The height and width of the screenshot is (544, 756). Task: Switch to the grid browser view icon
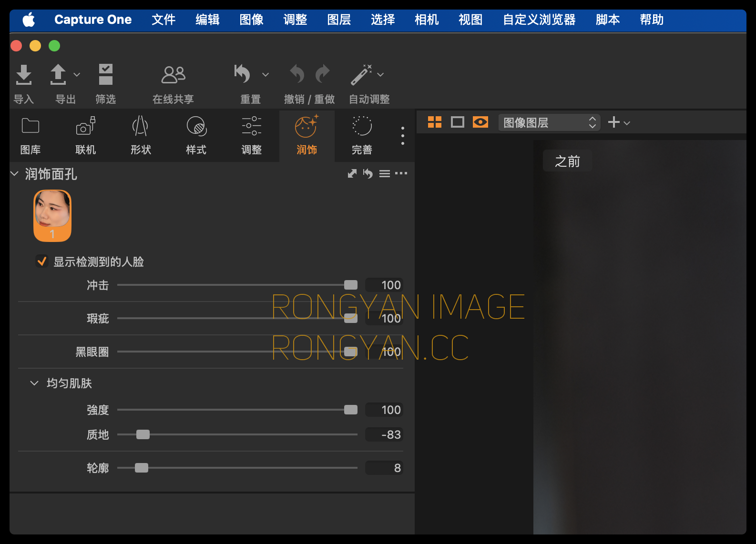coord(435,122)
